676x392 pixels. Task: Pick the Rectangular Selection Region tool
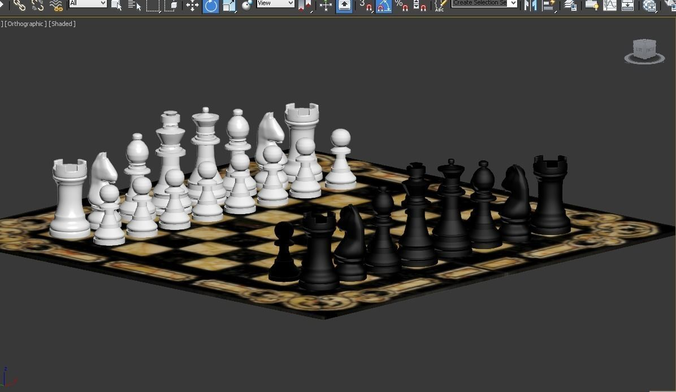click(x=153, y=6)
